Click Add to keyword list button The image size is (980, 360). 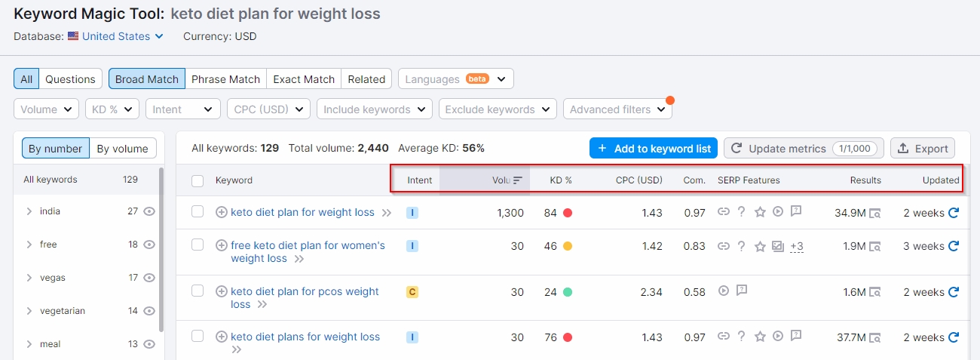[x=654, y=149]
